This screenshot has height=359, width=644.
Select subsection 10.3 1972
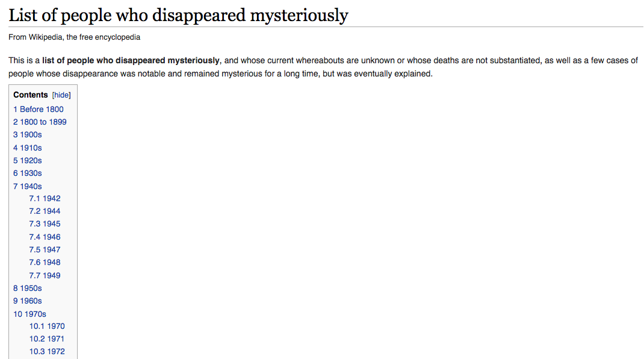pos(47,352)
